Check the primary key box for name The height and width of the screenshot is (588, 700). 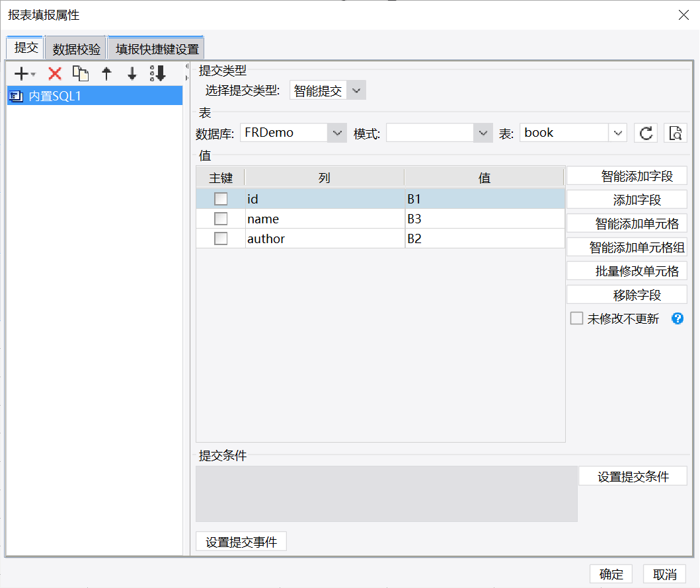pos(221,219)
